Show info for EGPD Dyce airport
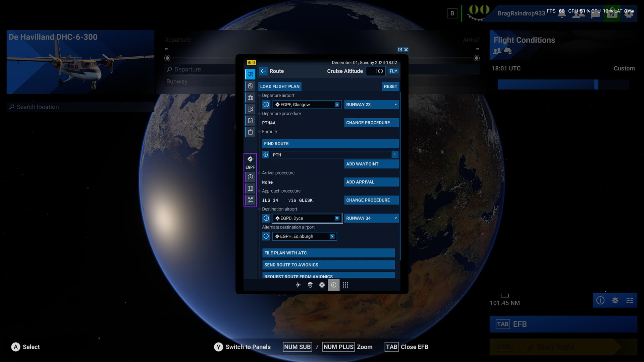The height and width of the screenshot is (362, 644). coord(266,218)
